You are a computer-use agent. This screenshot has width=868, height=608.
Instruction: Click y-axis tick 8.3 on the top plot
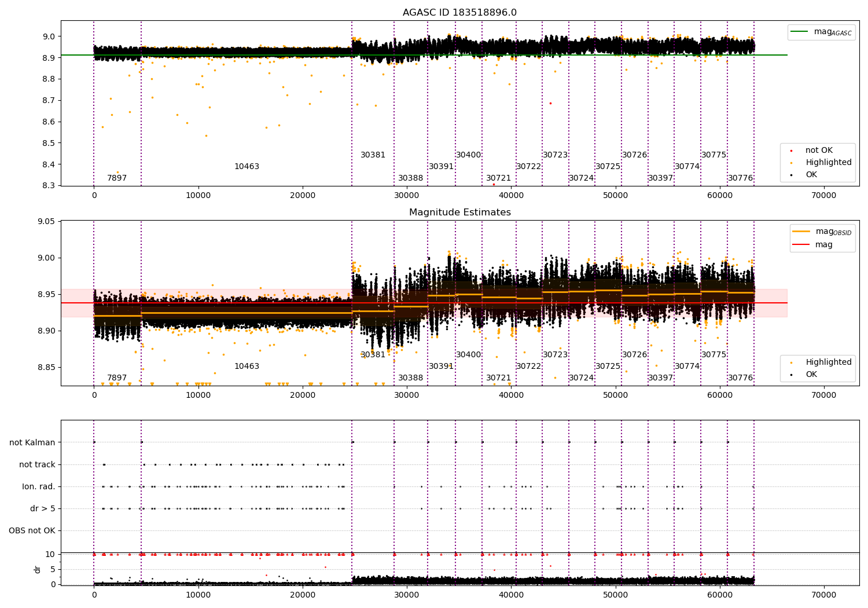49,186
